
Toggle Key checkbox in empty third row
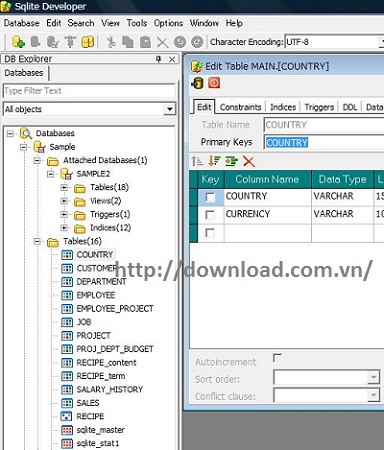(x=210, y=233)
